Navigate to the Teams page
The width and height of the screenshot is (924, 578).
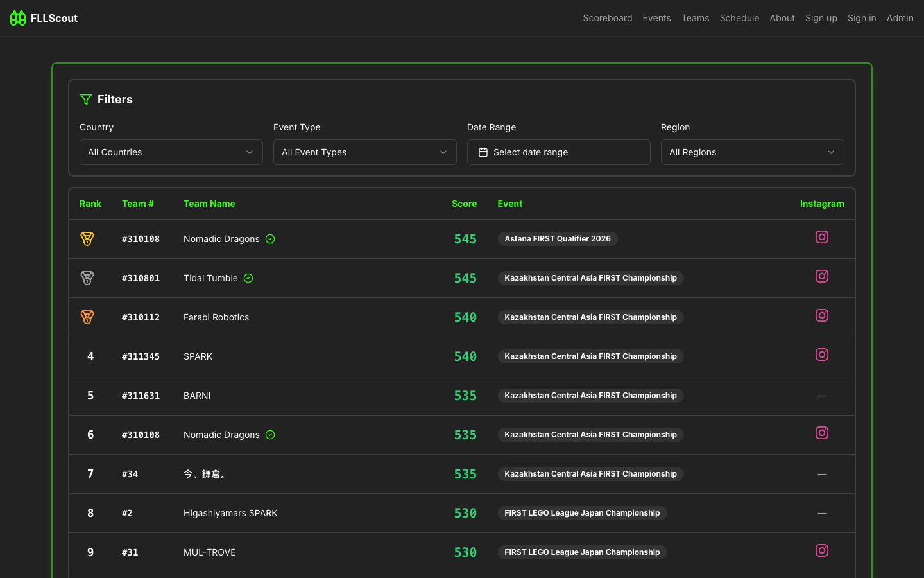(x=695, y=18)
